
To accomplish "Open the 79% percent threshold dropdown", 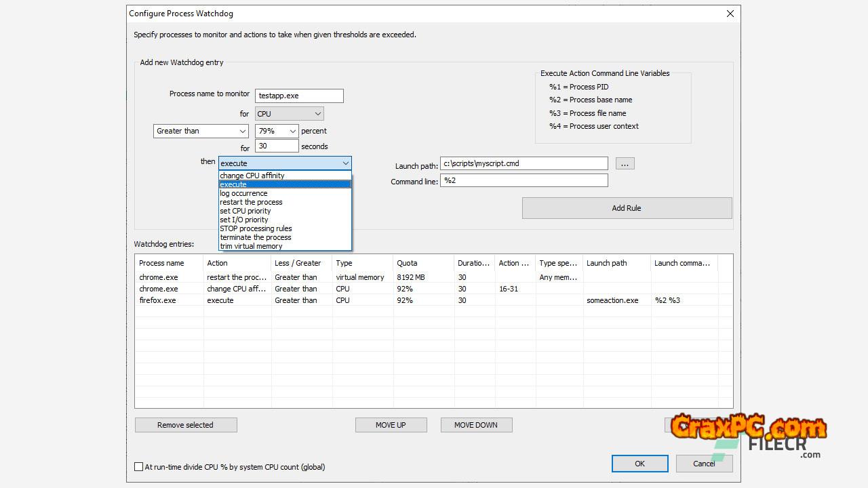I will click(x=277, y=131).
